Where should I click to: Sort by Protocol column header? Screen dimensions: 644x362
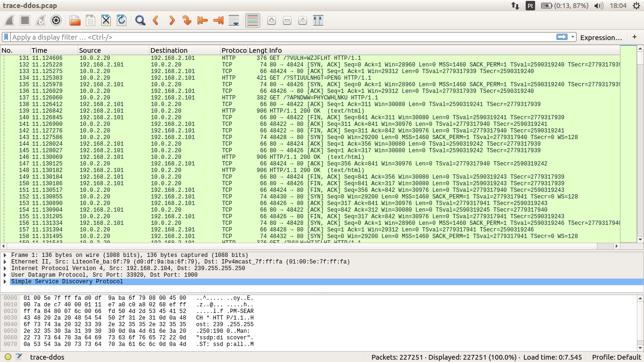point(234,50)
